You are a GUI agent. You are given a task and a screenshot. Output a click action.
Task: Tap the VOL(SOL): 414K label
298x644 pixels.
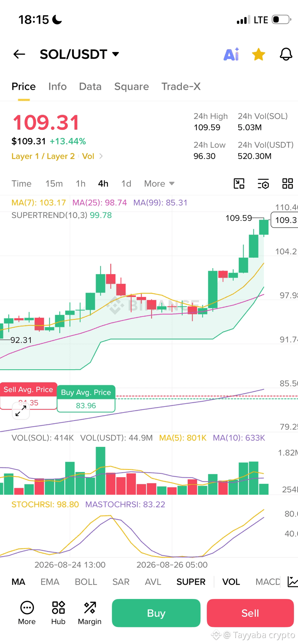43,438
